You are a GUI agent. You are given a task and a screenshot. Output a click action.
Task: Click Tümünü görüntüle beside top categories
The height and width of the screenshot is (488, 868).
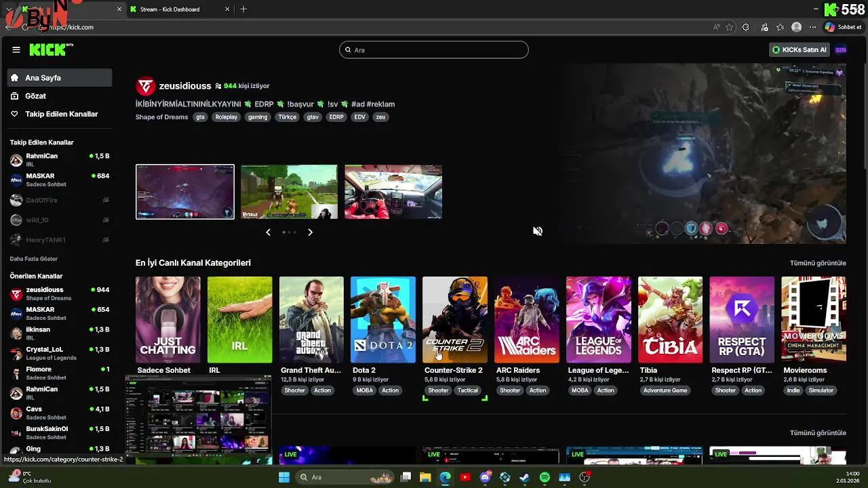click(x=818, y=263)
